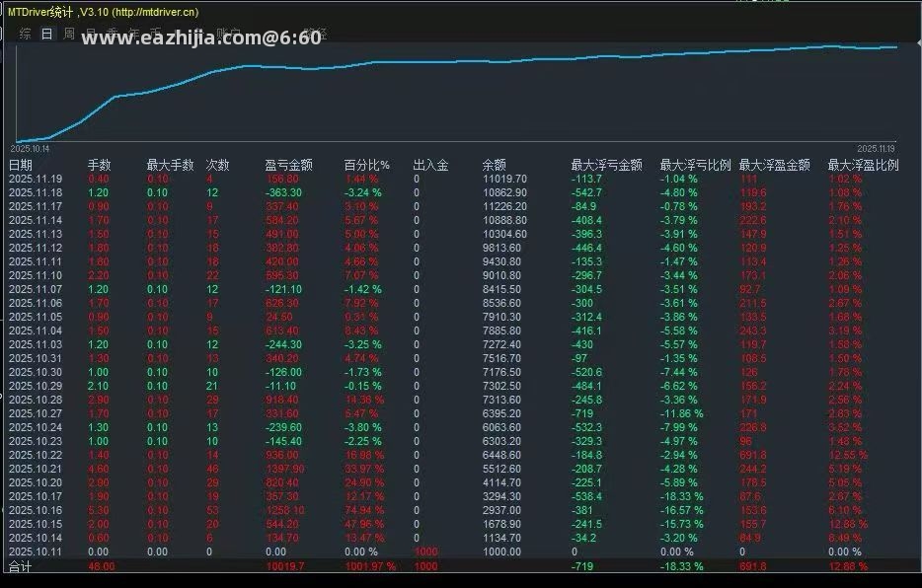This screenshot has width=922, height=588.
Task: Select the 2025.11.17 date cell
Action: coord(36,206)
